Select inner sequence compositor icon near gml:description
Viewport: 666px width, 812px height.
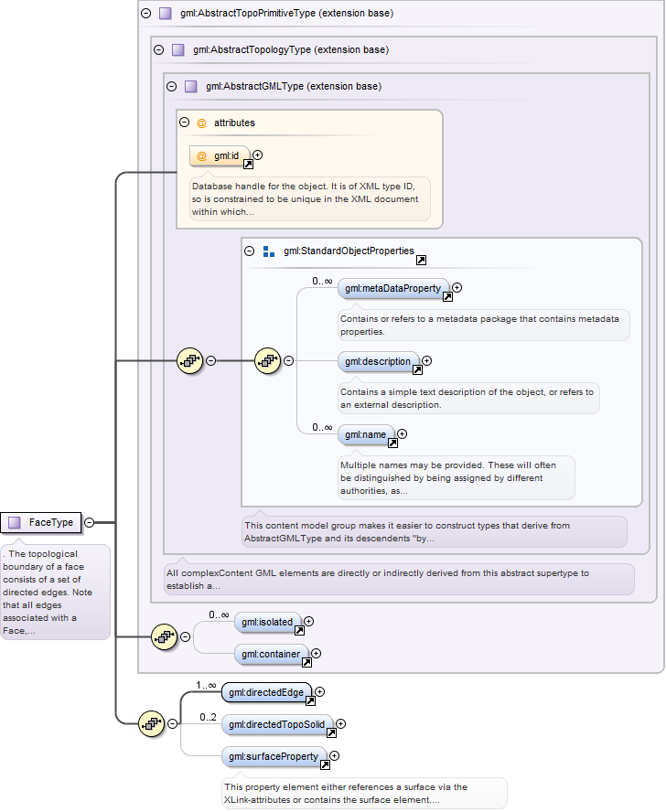click(x=267, y=361)
